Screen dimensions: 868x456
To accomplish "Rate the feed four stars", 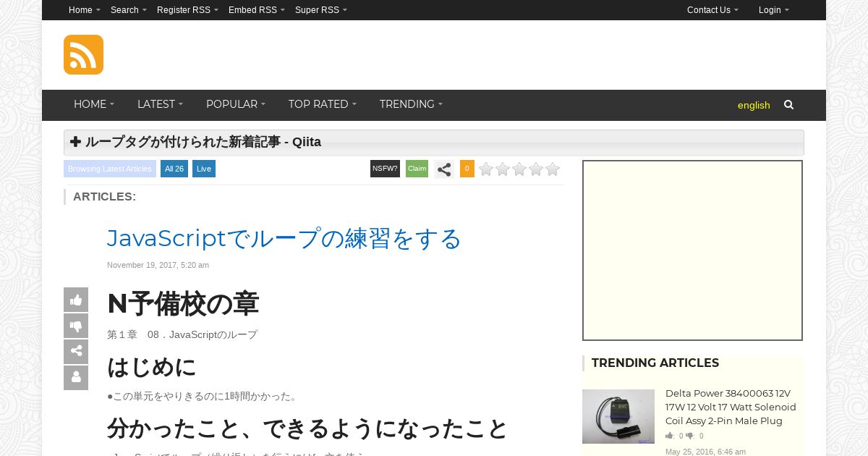I will click(x=536, y=169).
